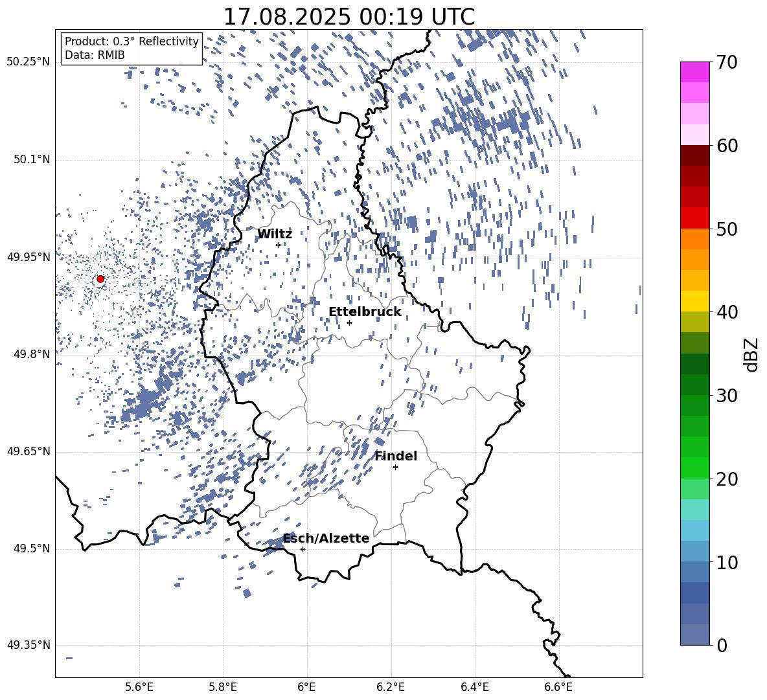Click the Data: RMIB text
The width and height of the screenshot is (767, 700).
pyautogui.click(x=95, y=55)
